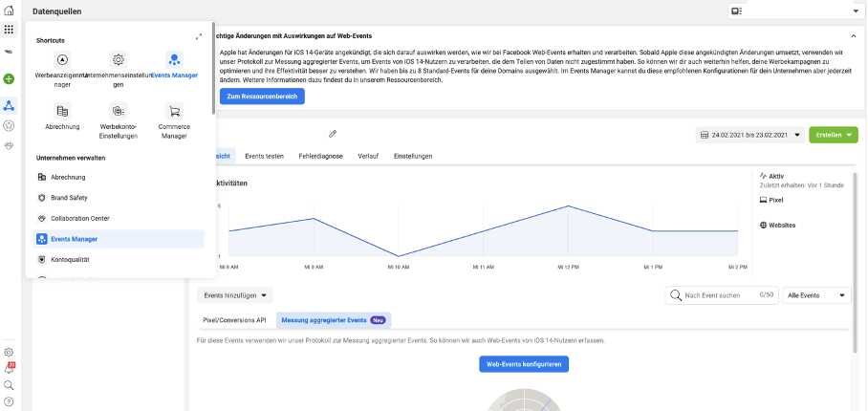Viewport: 868px width, 411px height.
Task: Open Werbeanzeigenmanager shortcut icon
Action: pos(63,59)
